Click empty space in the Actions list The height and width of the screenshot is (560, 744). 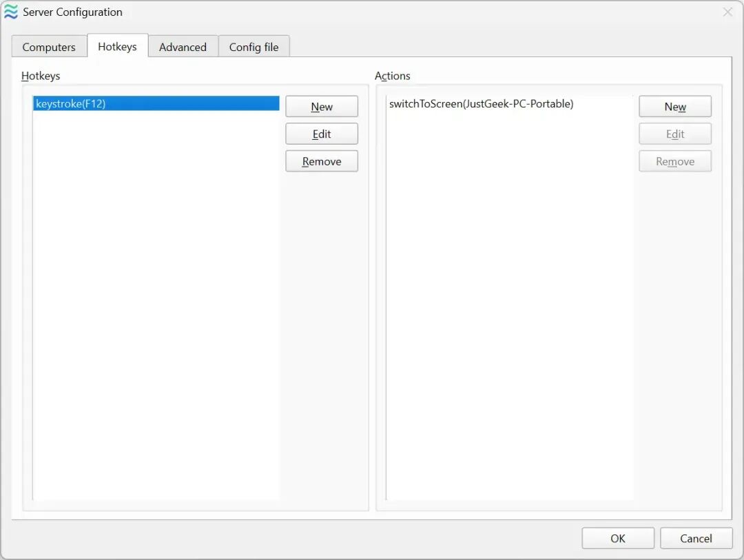coord(510,310)
